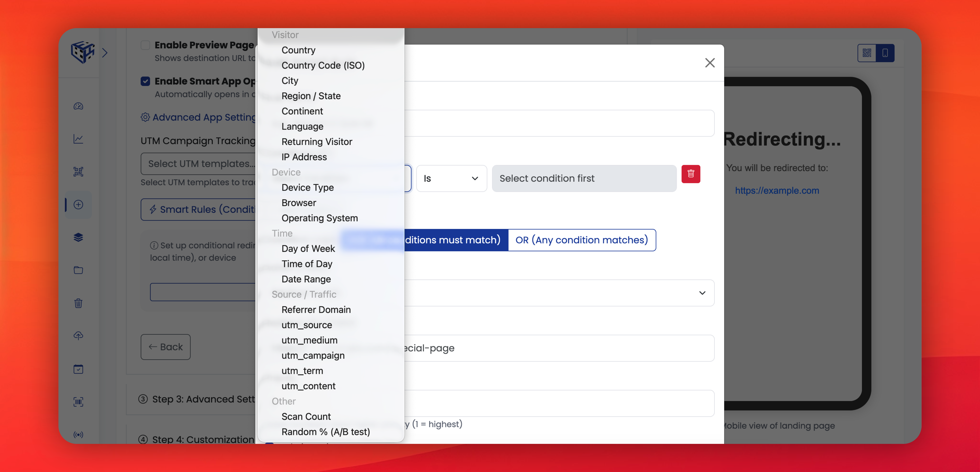980x472 pixels.
Task: Open the QR codes sidebar icon
Action: click(78, 171)
